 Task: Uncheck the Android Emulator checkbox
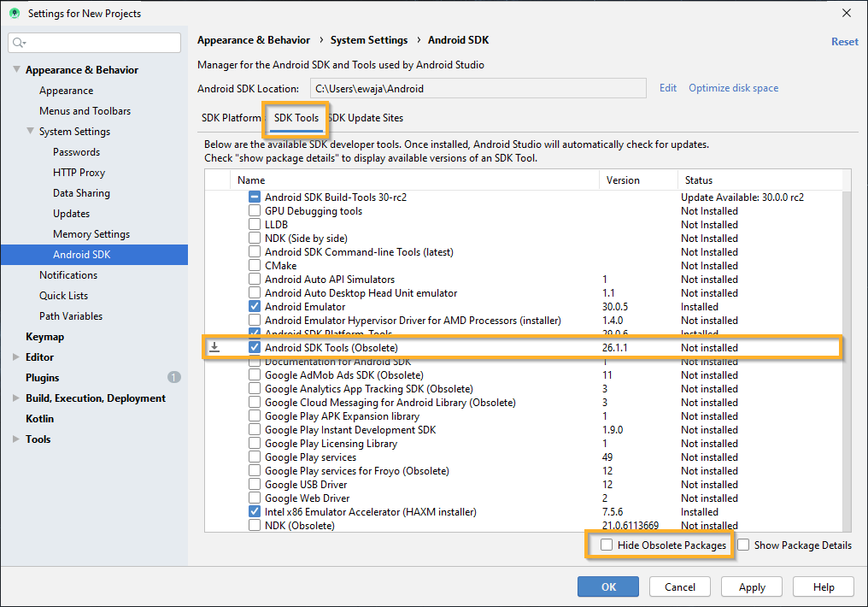tap(254, 306)
